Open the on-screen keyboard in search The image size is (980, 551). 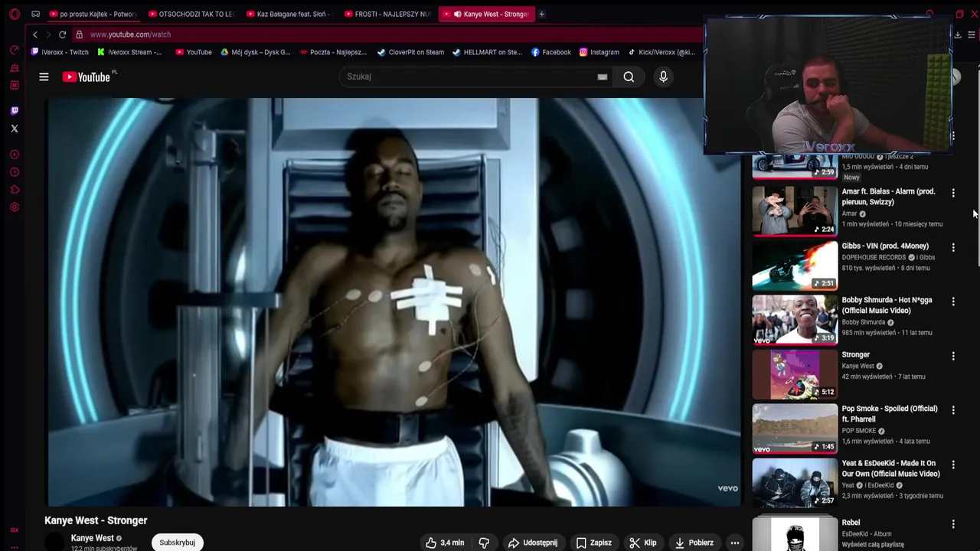point(603,77)
